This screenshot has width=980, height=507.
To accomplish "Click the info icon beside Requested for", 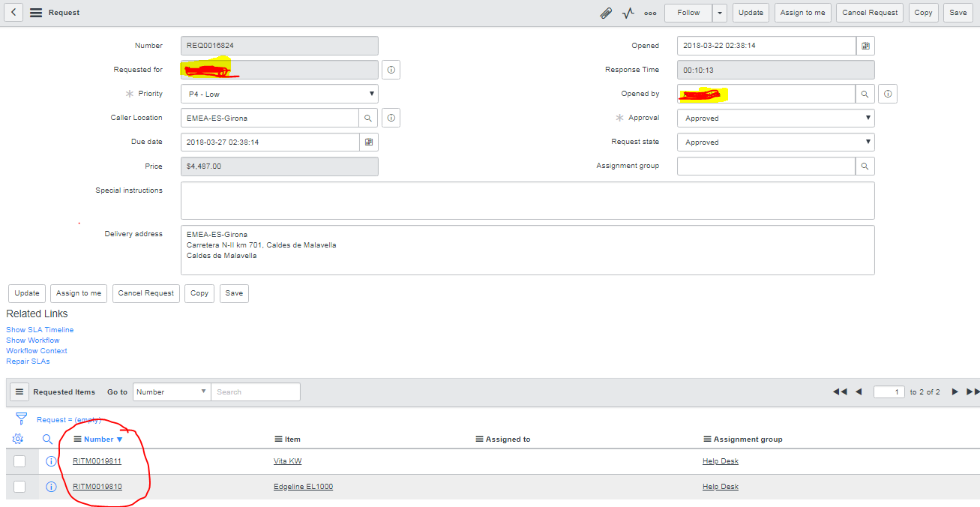I will pyautogui.click(x=390, y=69).
